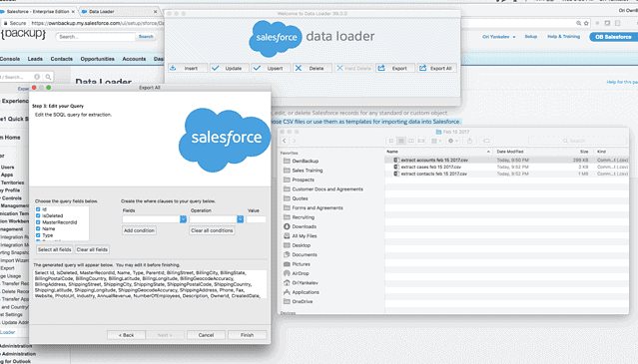The image size is (638, 364).
Task: Click the Update checkmark button in Data Loader
Action: pyautogui.click(x=229, y=68)
